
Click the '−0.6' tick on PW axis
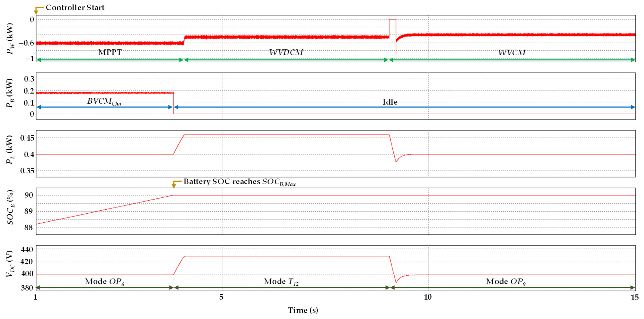(x=26, y=43)
